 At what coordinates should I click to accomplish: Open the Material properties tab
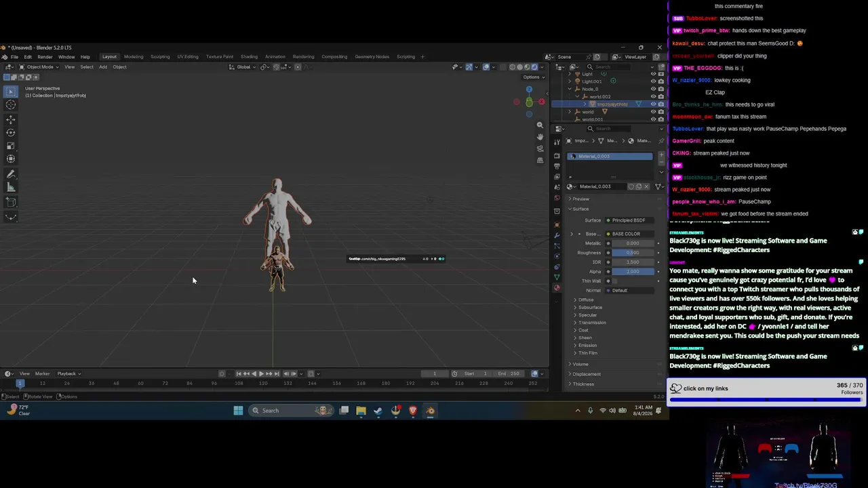[557, 288]
